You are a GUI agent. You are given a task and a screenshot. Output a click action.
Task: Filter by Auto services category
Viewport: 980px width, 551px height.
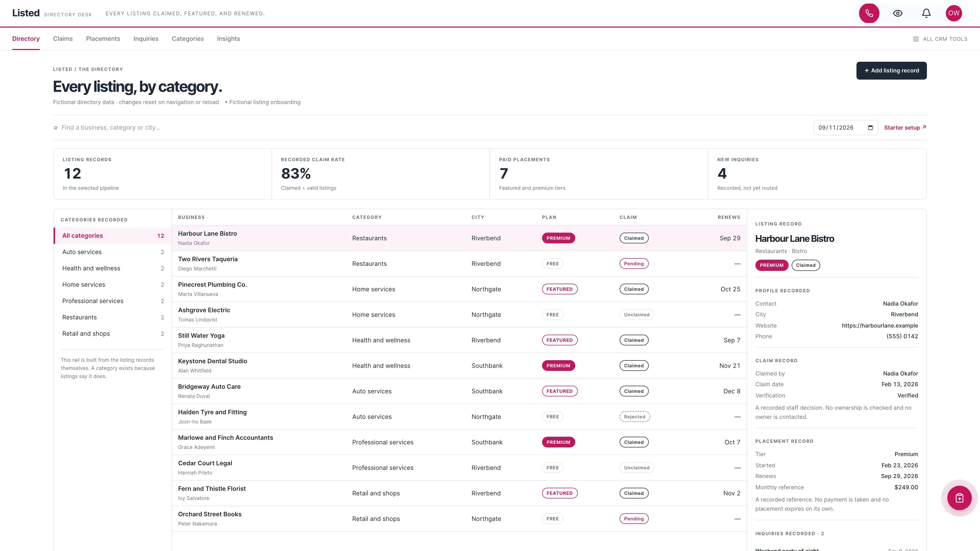click(x=113, y=252)
